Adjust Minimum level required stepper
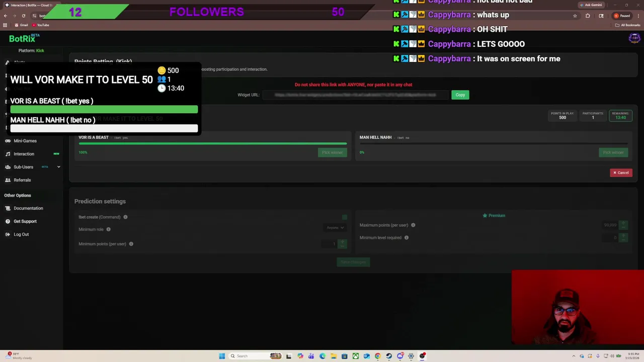The image size is (644, 362). point(623,238)
